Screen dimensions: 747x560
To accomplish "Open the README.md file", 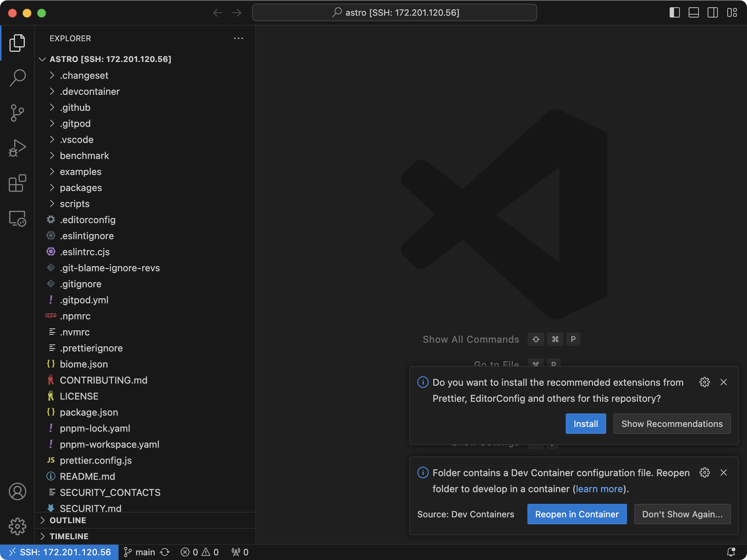I will pos(145,477).
